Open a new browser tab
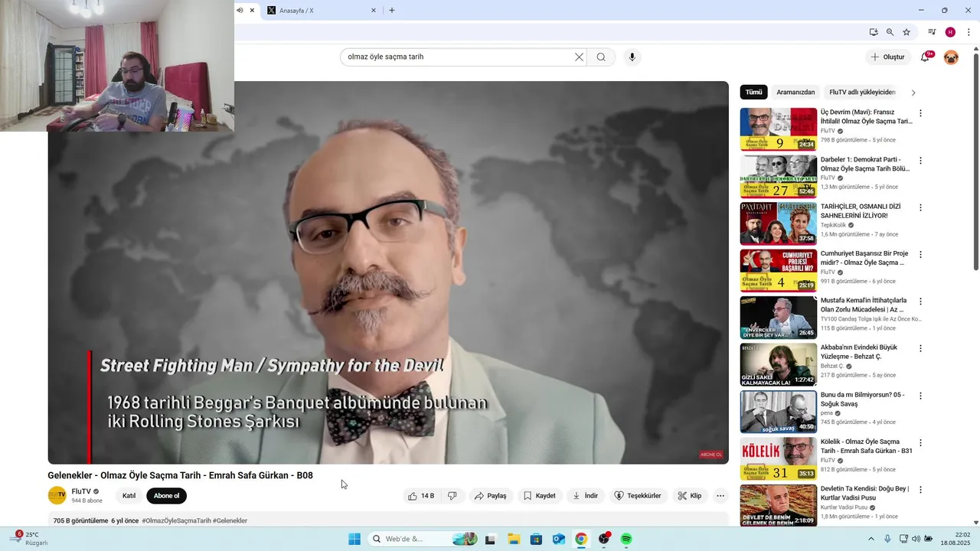Image resolution: width=980 pixels, height=551 pixels. pyautogui.click(x=392, y=11)
